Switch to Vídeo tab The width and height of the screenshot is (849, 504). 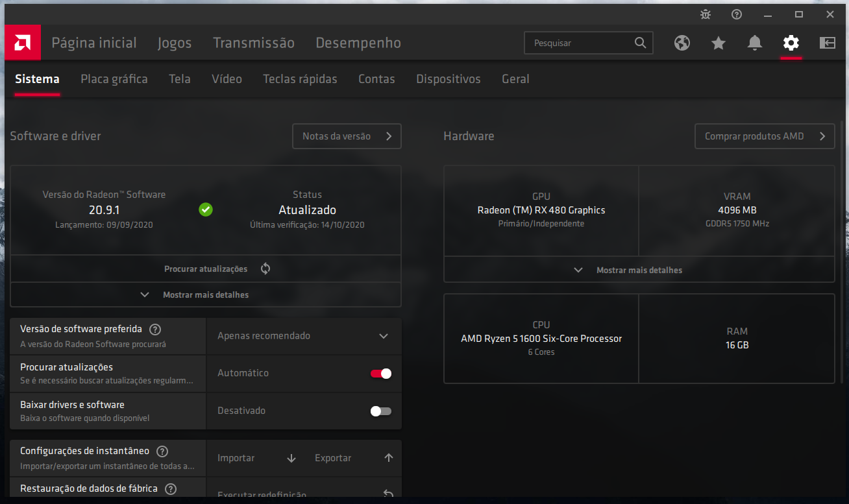[x=227, y=79]
